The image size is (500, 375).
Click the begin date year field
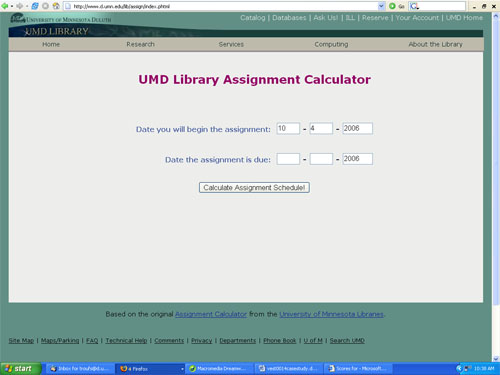click(x=357, y=128)
